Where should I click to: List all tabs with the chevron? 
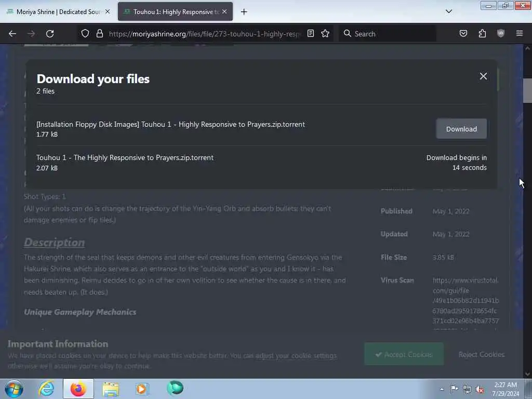(448, 11)
